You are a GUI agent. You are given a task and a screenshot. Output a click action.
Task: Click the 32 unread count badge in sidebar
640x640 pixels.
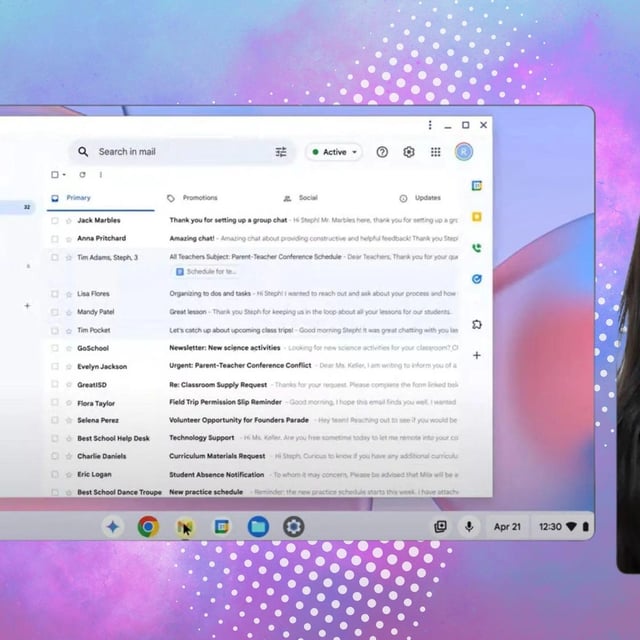(x=27, y=207)
